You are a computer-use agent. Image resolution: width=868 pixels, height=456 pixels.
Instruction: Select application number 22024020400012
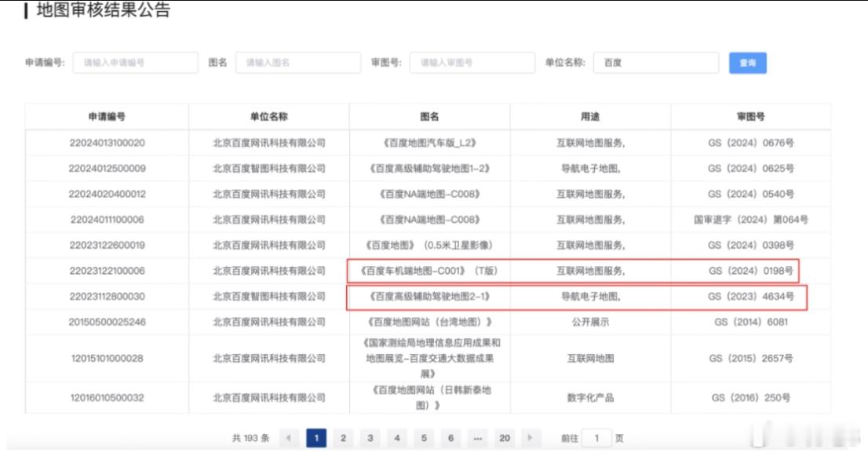[107, 194]
